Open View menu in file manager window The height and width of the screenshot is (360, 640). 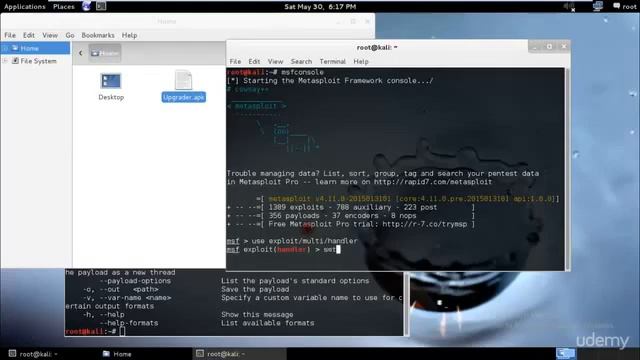pos(50,35)
